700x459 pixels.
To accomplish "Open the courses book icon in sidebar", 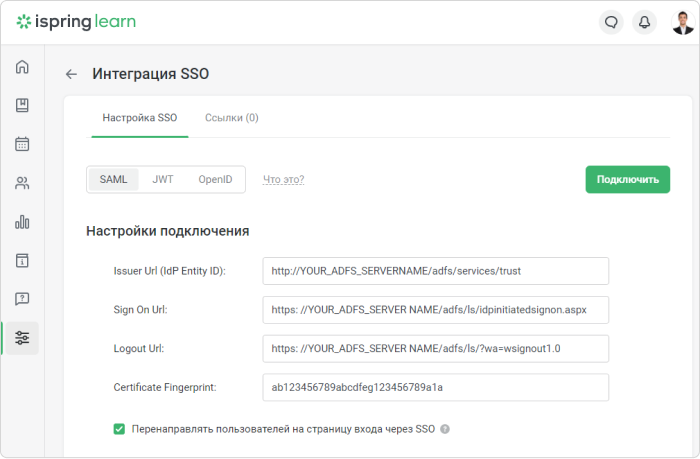I will (x=22, y=105).
